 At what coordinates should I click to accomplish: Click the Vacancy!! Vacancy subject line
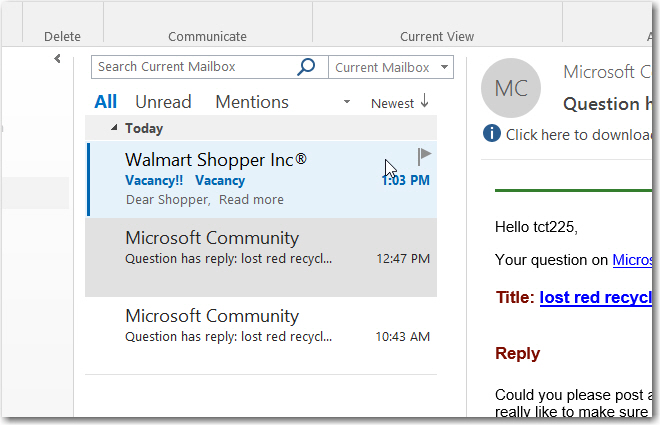coord(185,181)
